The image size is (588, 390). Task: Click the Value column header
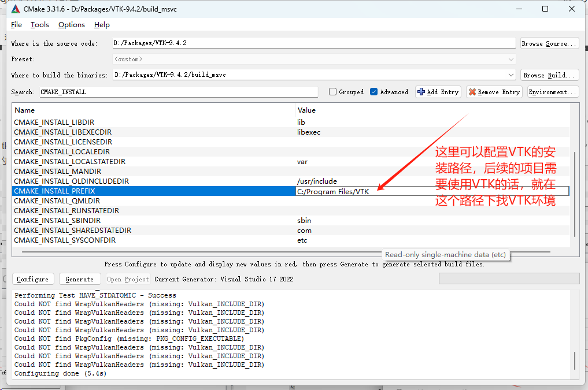pos(432,110)
